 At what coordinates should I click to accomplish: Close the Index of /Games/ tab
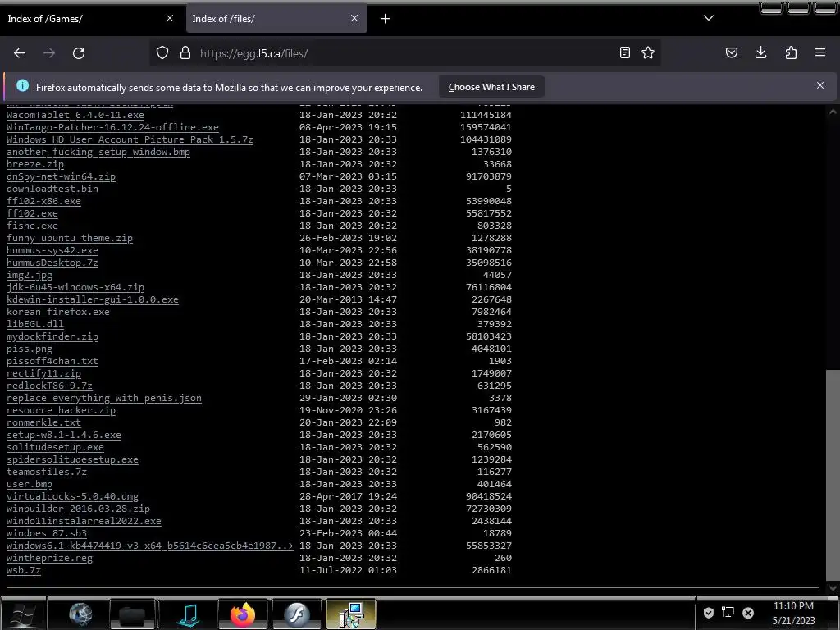pos(170,18)
